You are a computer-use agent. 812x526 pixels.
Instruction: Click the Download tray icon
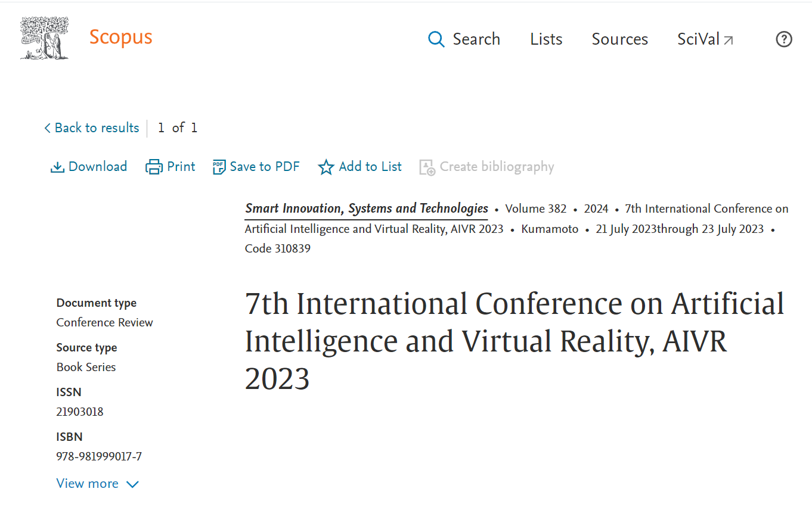click(57, 167)
